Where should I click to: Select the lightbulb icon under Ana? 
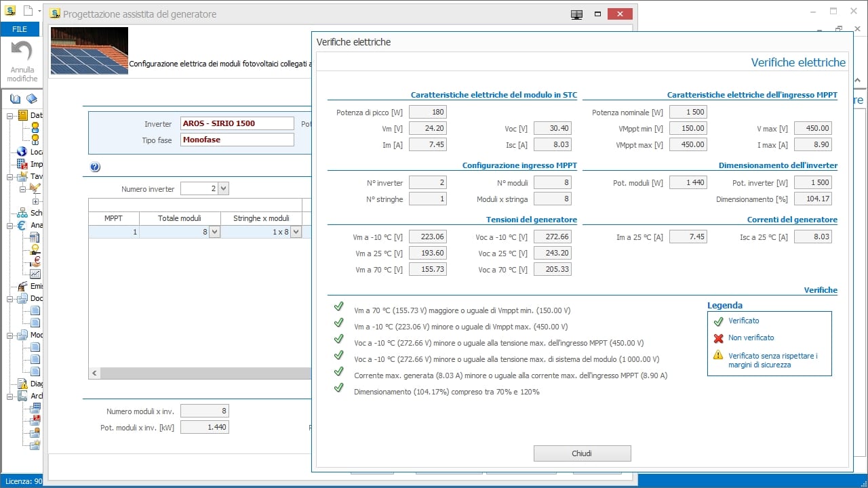[35, 249]
